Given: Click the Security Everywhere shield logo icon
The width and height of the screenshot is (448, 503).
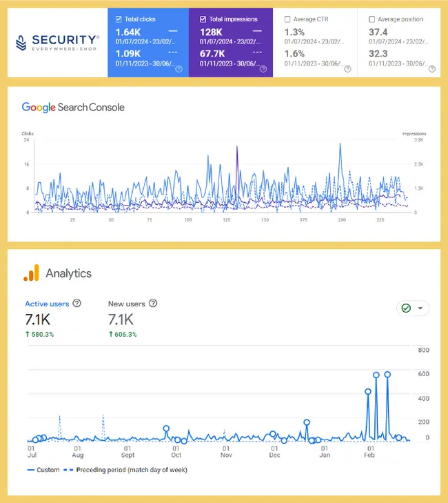Looking at the screenshot, I should (21, 43).
